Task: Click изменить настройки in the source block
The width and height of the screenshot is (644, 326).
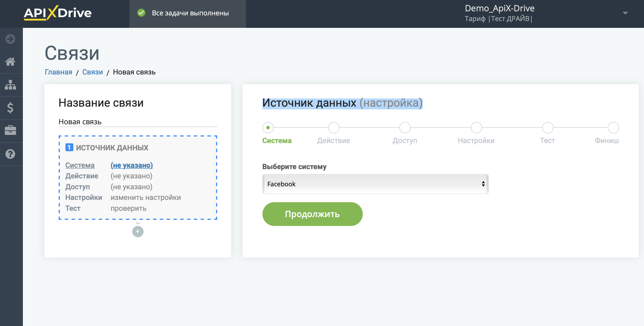Action: point(146,197)
